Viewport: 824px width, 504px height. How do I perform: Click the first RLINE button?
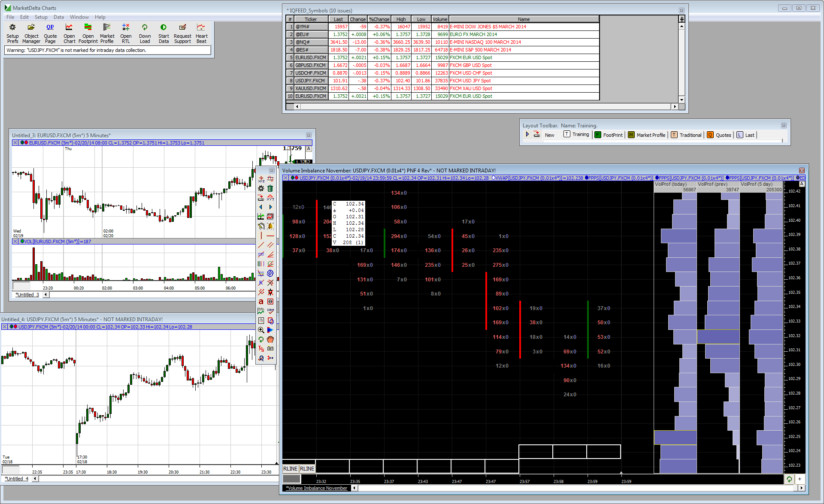pyautogui.click(x=291, y=469)
